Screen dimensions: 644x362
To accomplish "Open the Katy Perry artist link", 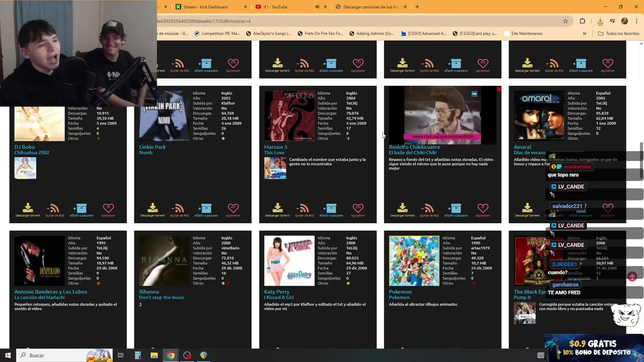I will tap(277, 292).
